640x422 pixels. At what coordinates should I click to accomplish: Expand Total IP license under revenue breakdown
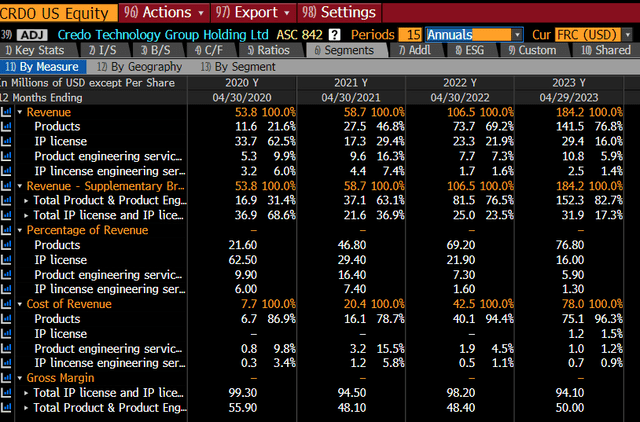(x=26, y=215)
